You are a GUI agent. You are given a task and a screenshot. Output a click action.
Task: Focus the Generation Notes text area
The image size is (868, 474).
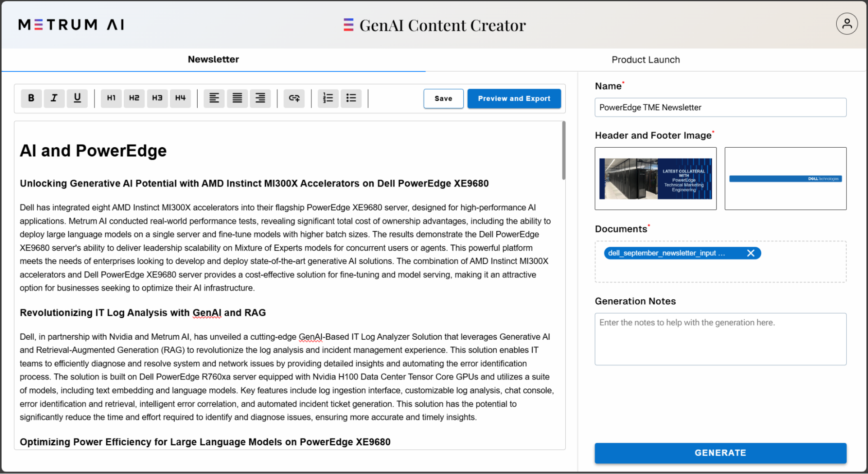(720, 339)
